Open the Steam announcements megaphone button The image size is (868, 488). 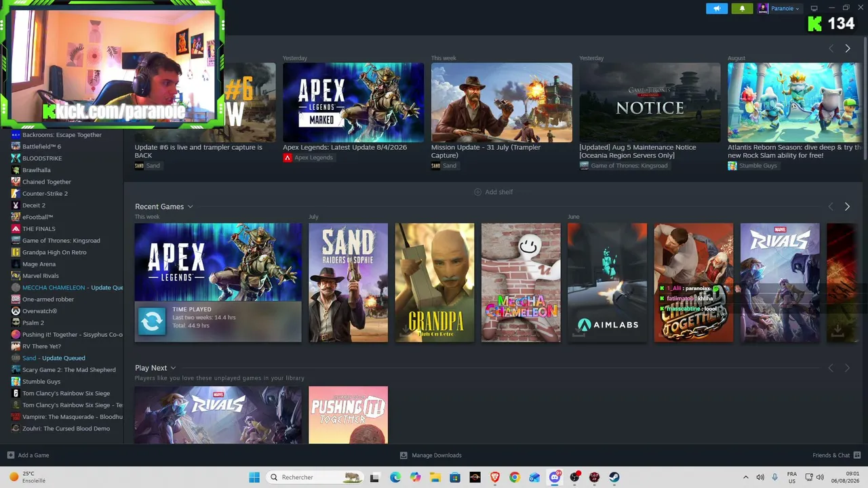(716, 8)
